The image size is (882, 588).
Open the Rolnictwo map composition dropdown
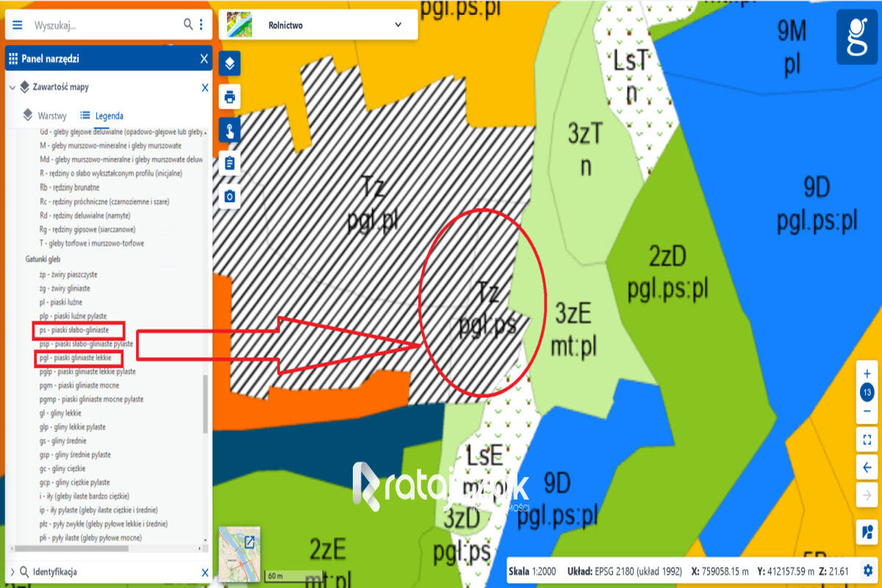click(x=318, y=25)
